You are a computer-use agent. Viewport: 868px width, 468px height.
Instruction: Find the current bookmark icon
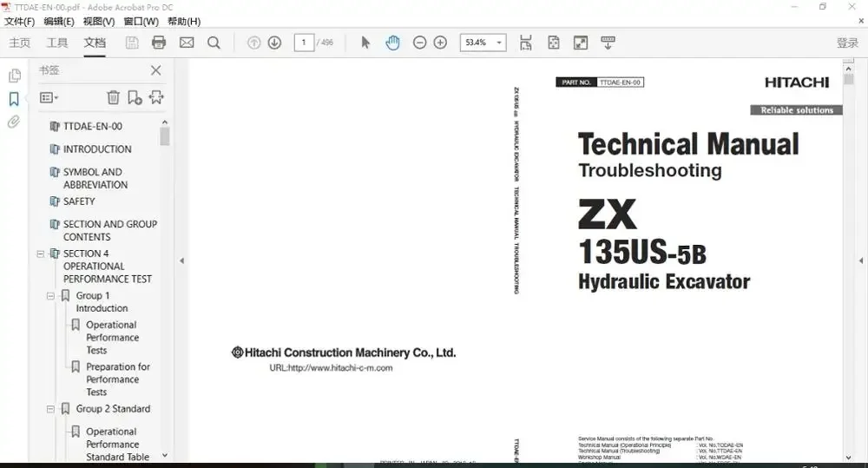tap(156, 97)
